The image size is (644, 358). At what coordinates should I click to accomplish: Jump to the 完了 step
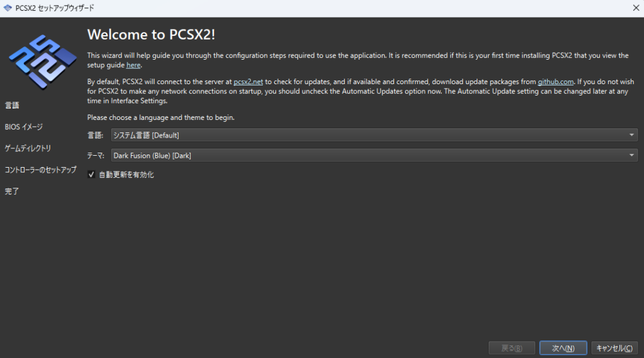pos(12,191)
